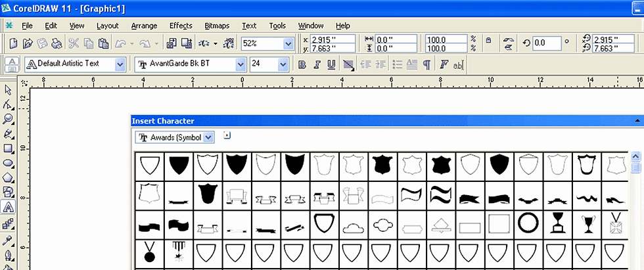
Task: Toggle non-printing characters paragraph mark
Action: point(427,64)
